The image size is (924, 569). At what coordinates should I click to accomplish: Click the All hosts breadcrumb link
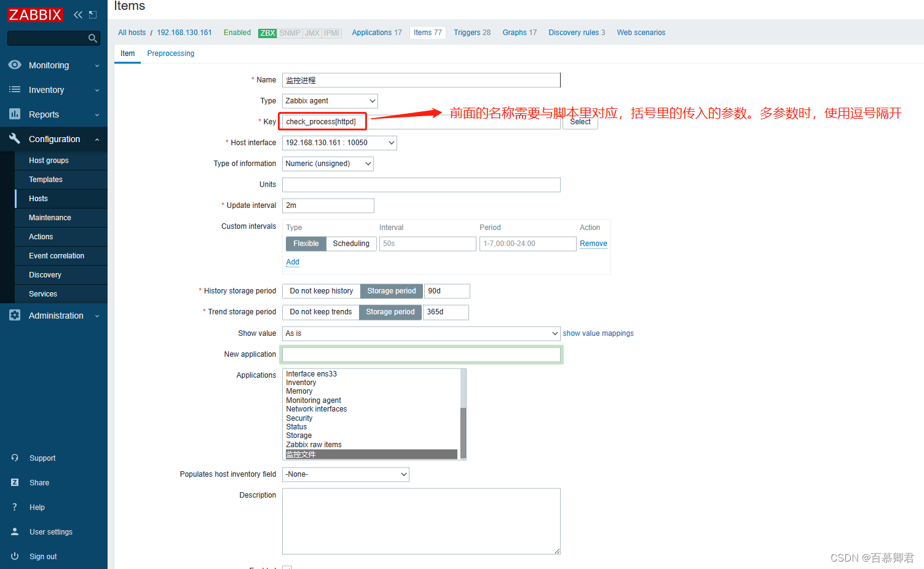point(132,33)
